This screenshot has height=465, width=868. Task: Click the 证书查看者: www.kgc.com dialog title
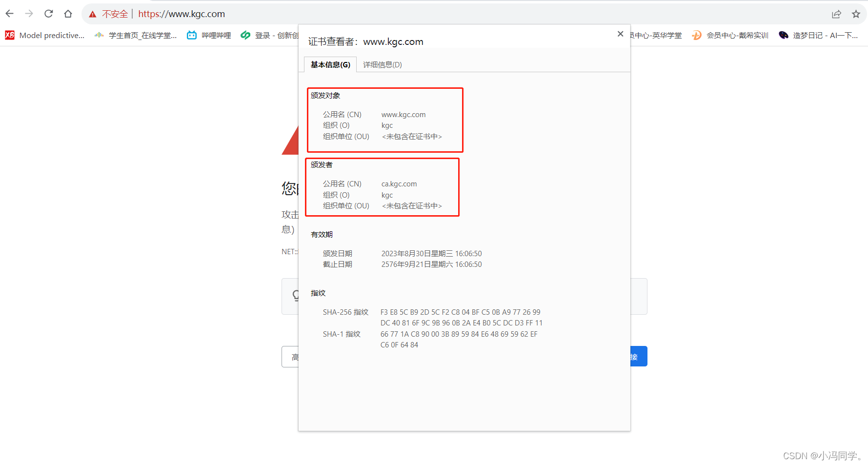[365, 42]
